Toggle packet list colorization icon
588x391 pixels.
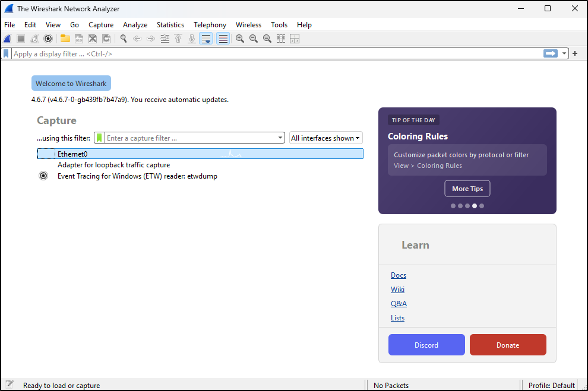click(223, 39)
